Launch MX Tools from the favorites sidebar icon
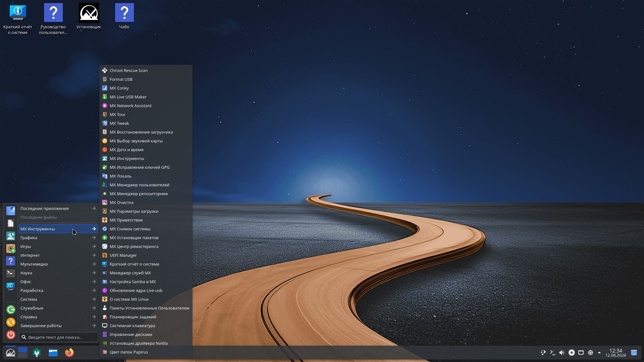Viewport: 644px width, 362px height. (x=11, y=236)
